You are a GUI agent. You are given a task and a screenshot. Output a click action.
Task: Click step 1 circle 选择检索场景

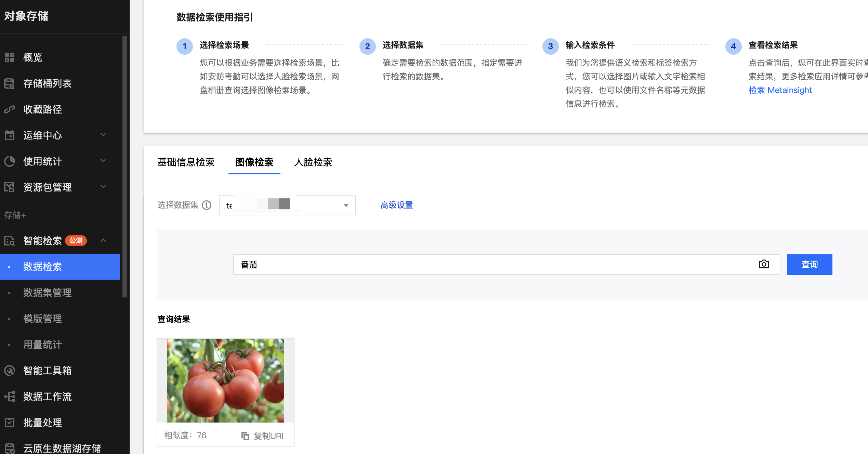(x=185, y=46)
